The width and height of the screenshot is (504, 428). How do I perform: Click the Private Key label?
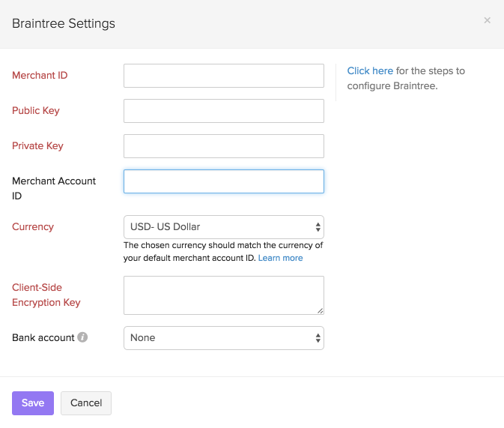[x=37, y=146]
